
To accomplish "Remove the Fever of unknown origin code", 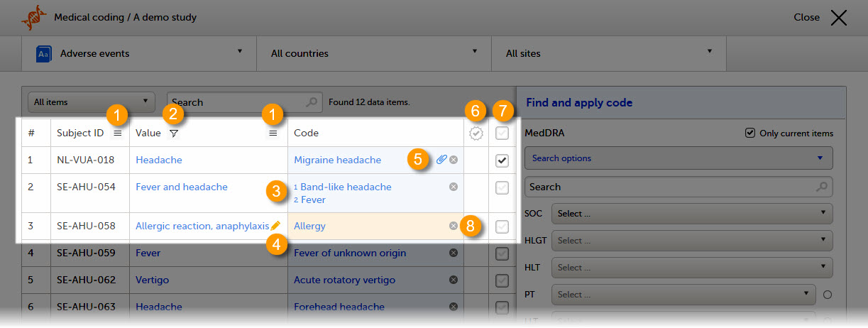I will pyautogui.click(x=454, y=253).
